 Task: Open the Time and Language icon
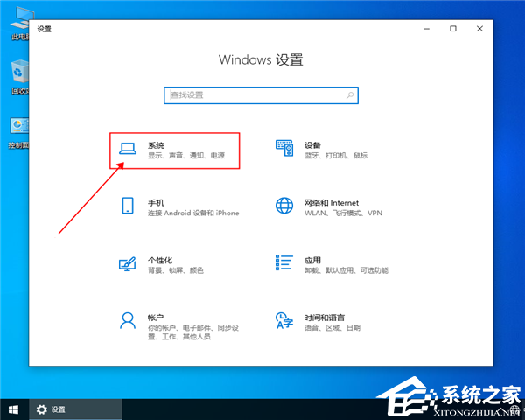(x=284, y=320)
